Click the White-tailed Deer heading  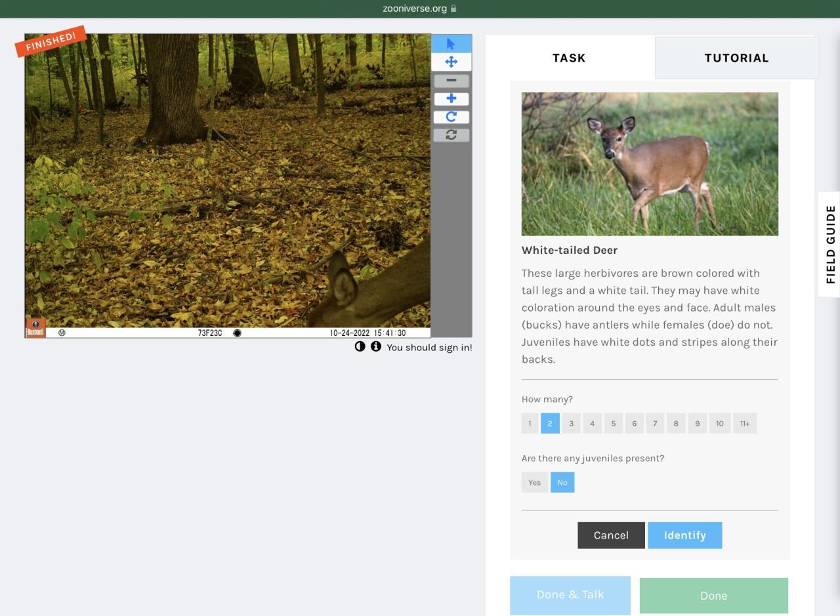570,250
